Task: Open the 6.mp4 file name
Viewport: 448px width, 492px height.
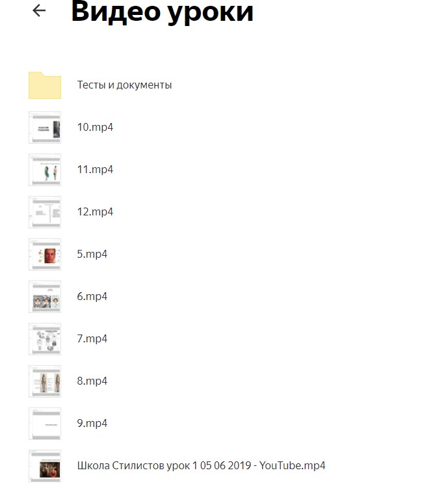Action: click(92, 297)
